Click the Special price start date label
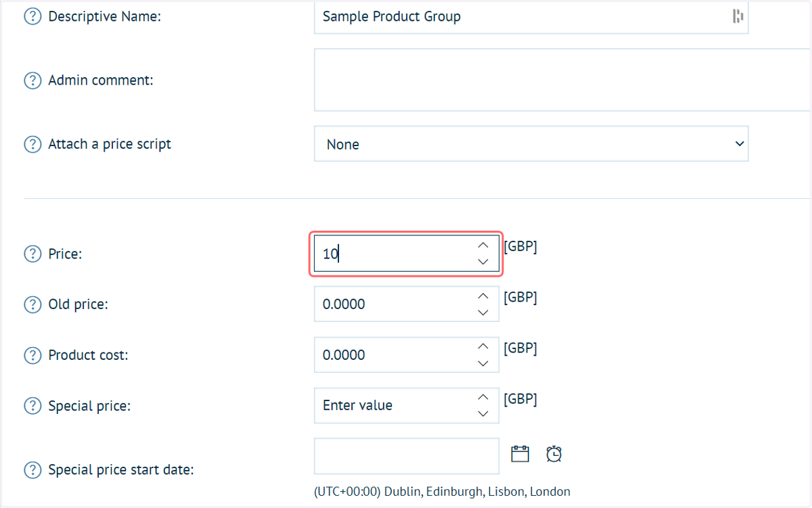Screen dimensions: 812x508 (x=121, y=469)
